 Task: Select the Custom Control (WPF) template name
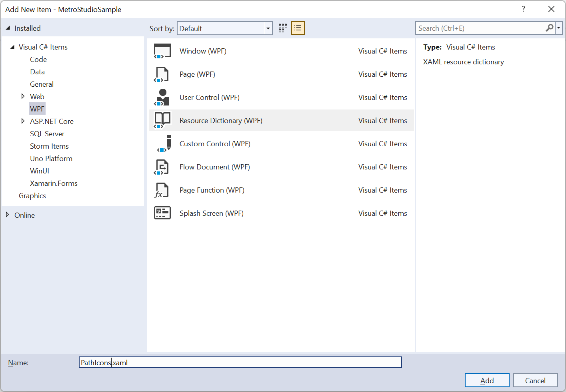tap(215, 144)
